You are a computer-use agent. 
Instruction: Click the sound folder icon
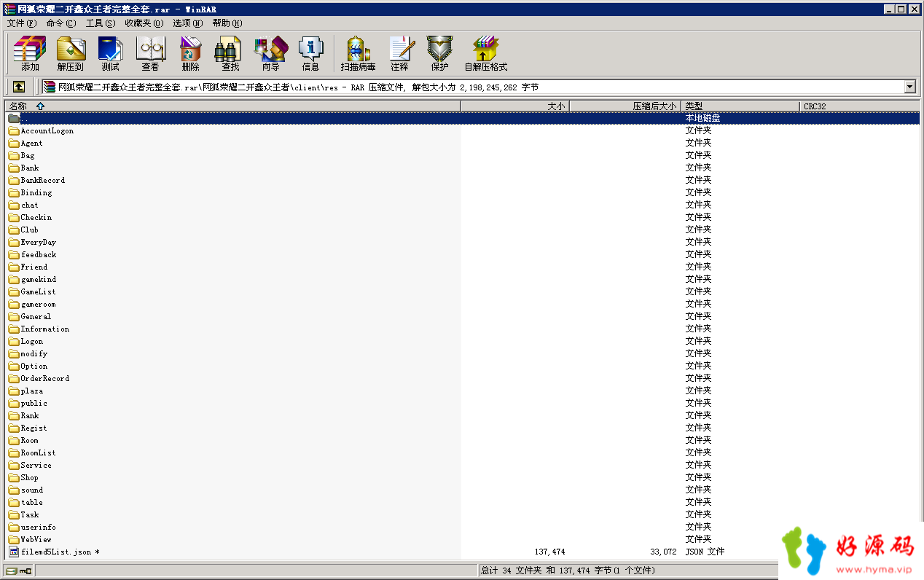click(x=14, y=490)
